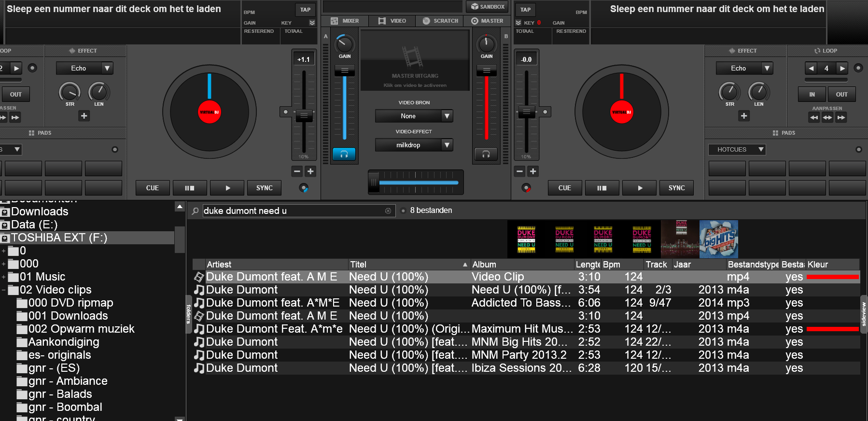Sync the right deck
The width and height of the screenshot is (868, 421).
[x=676, y=188]
